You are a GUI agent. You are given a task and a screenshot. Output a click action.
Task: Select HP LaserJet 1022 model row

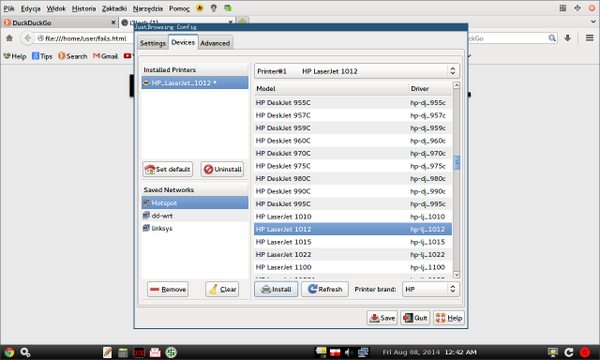[x=353, y=254]
